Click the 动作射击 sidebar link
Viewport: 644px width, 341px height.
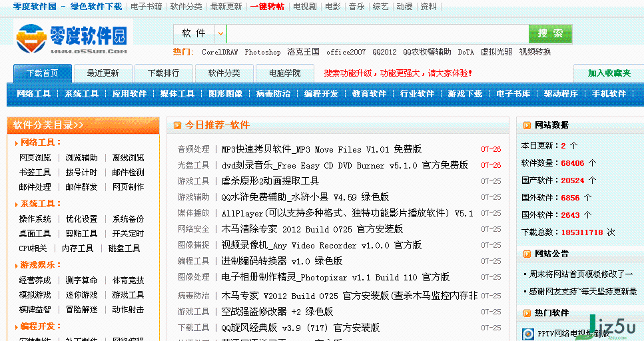128,310
